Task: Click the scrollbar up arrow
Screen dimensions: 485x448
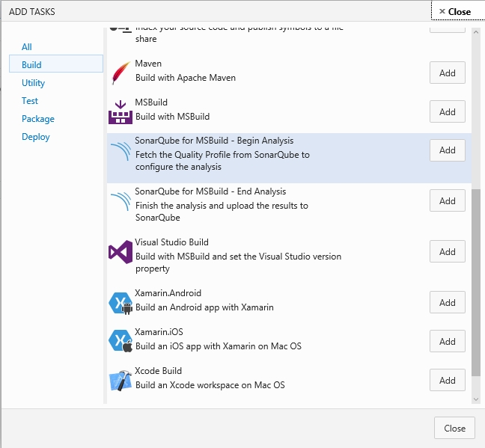Action: tap(476, 32)
